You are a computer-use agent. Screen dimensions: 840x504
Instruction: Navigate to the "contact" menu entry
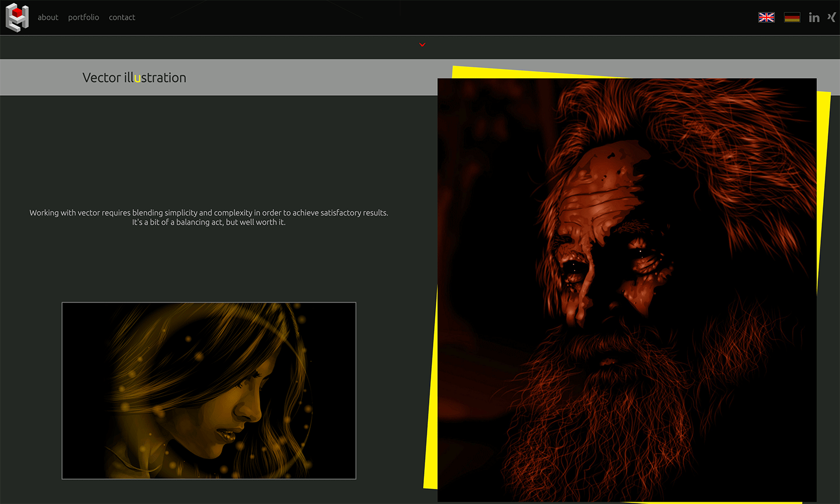[x=122, y=17]
